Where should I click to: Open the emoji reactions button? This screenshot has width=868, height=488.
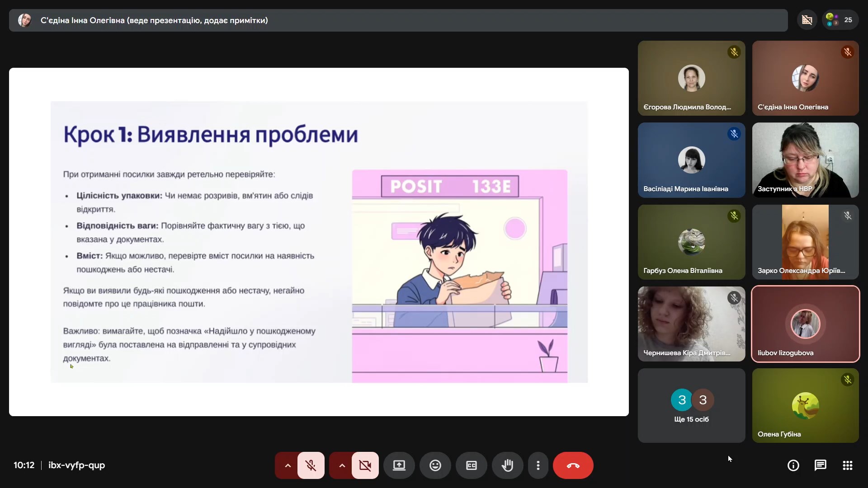tap(435, 465)
